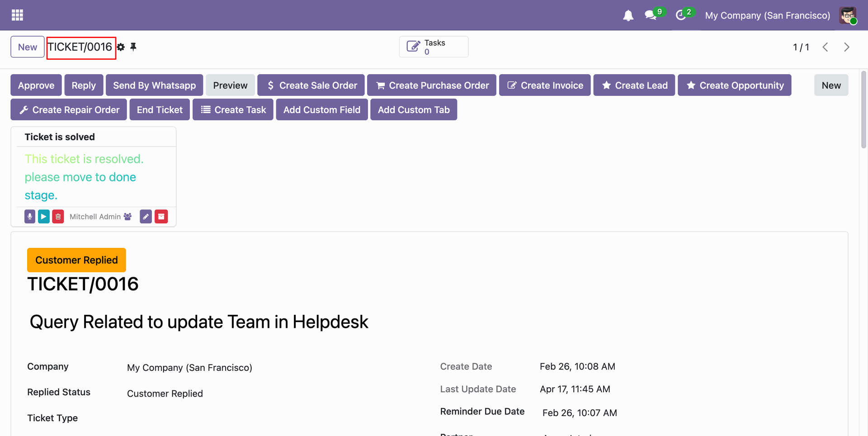This screenshot has width=868, height=436.
Task: Click the Customer Replied orange badge
Action: coord(76,260)
